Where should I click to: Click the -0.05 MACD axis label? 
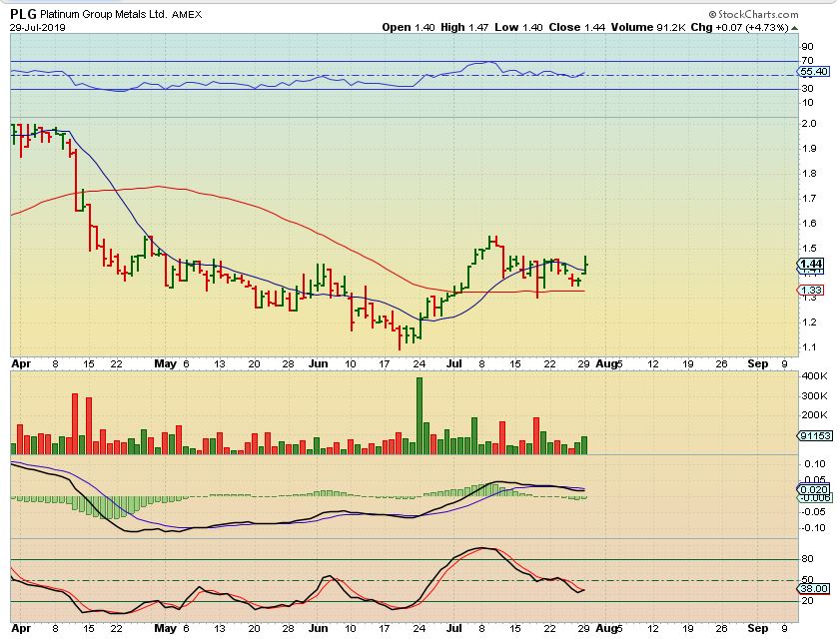(x=813, y=511)
